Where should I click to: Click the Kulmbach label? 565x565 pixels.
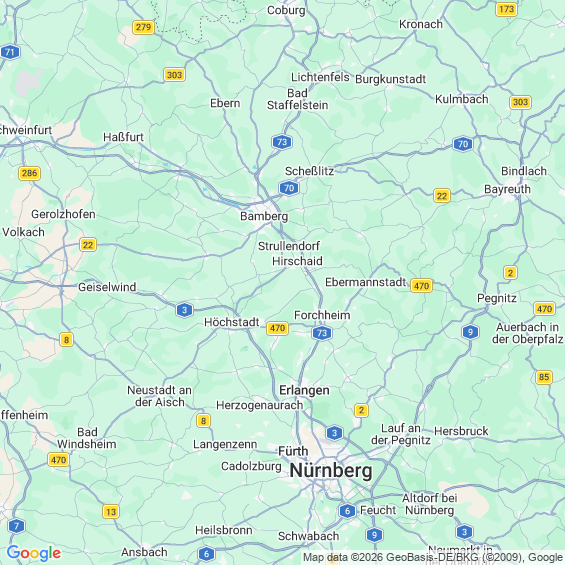(462, 99)
